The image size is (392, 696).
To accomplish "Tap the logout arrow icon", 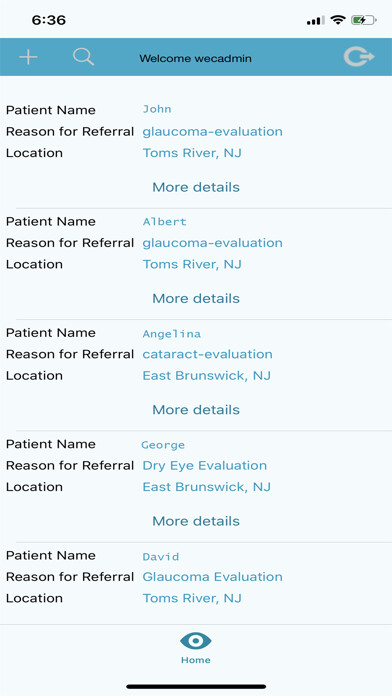I will [359, 57].
